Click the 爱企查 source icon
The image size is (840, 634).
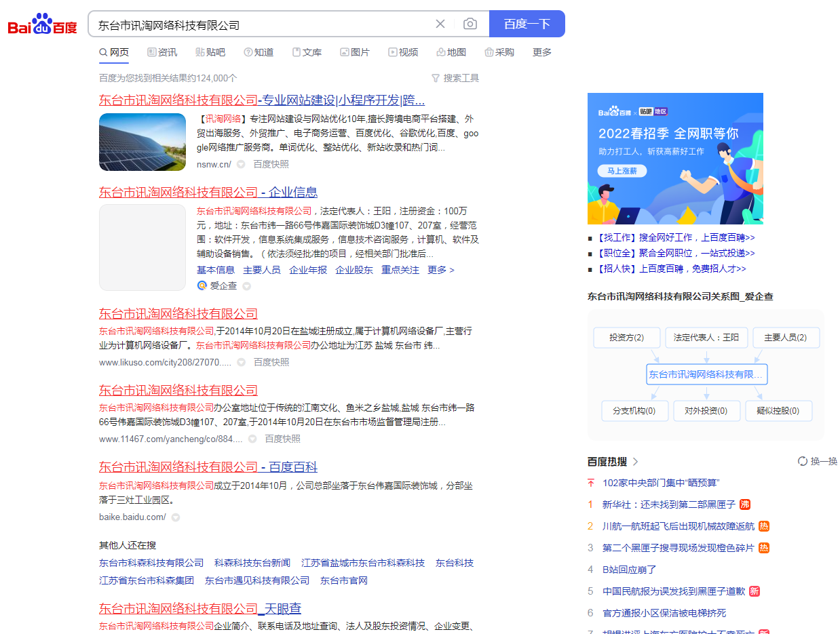(x=202, y=285)
